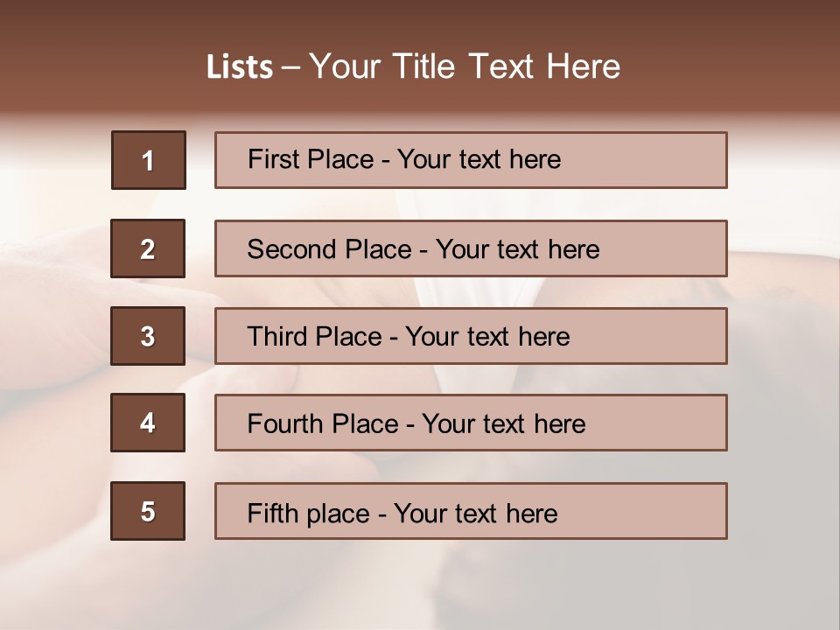
Task: Click the 'Fifth place' text bar
Action: pyautogui.click(x=471, y=511)
